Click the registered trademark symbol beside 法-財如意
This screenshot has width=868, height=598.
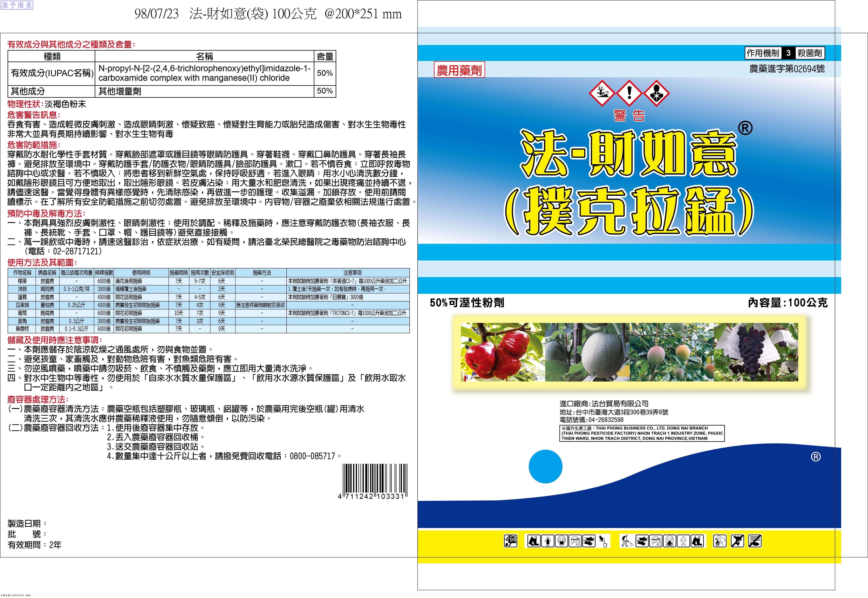pos(745,128)
